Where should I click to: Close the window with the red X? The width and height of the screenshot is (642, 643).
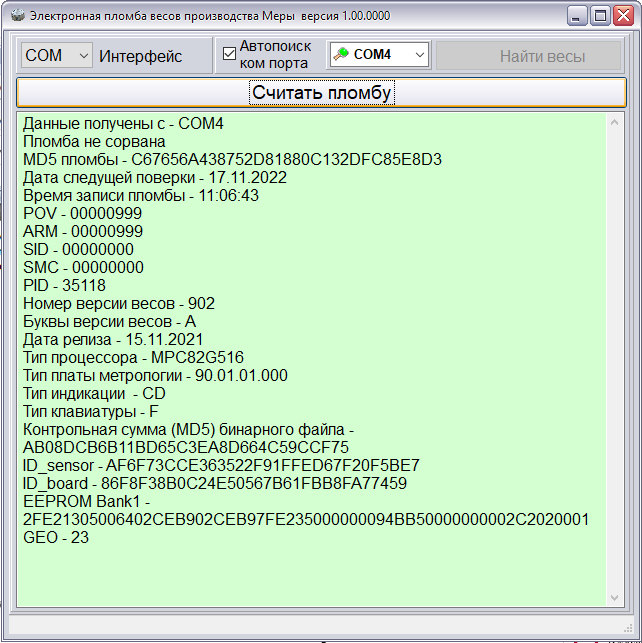click(x=623, y=16)
